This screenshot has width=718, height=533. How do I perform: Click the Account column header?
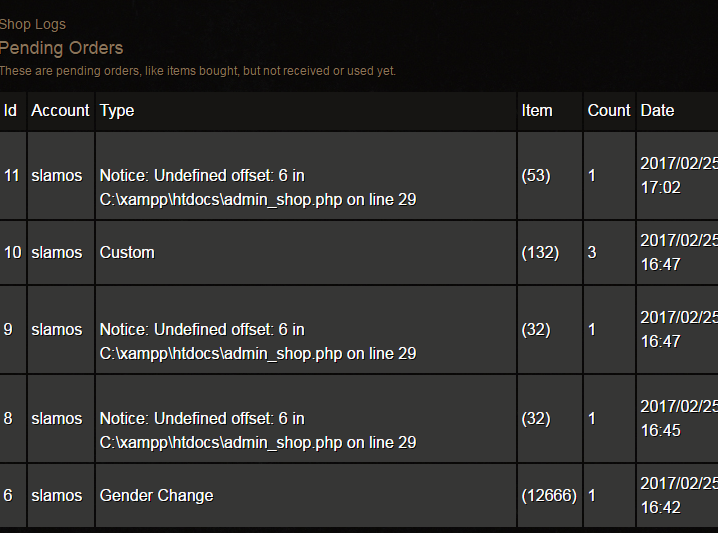(60, 110)
